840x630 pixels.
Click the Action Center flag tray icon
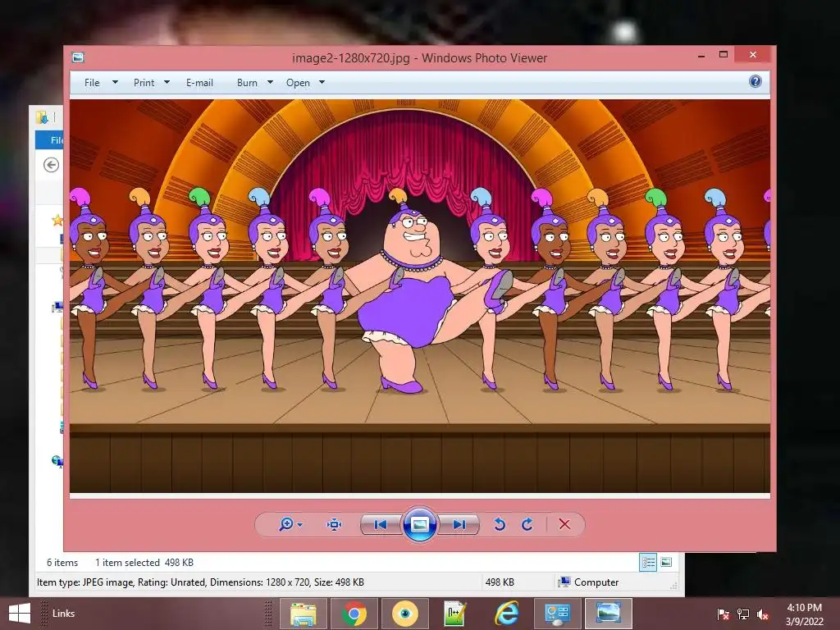(x=723, y=614)
